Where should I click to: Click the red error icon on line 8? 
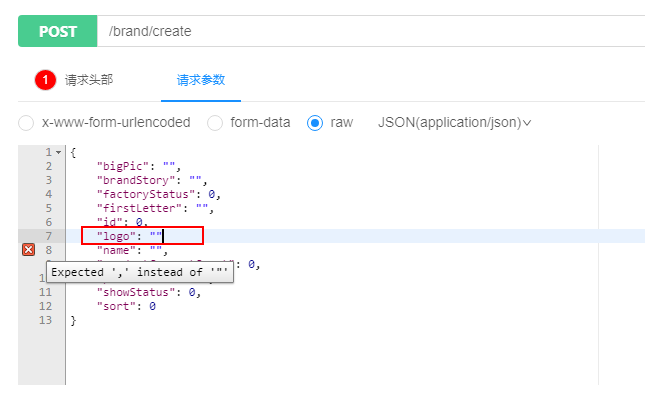28,250
